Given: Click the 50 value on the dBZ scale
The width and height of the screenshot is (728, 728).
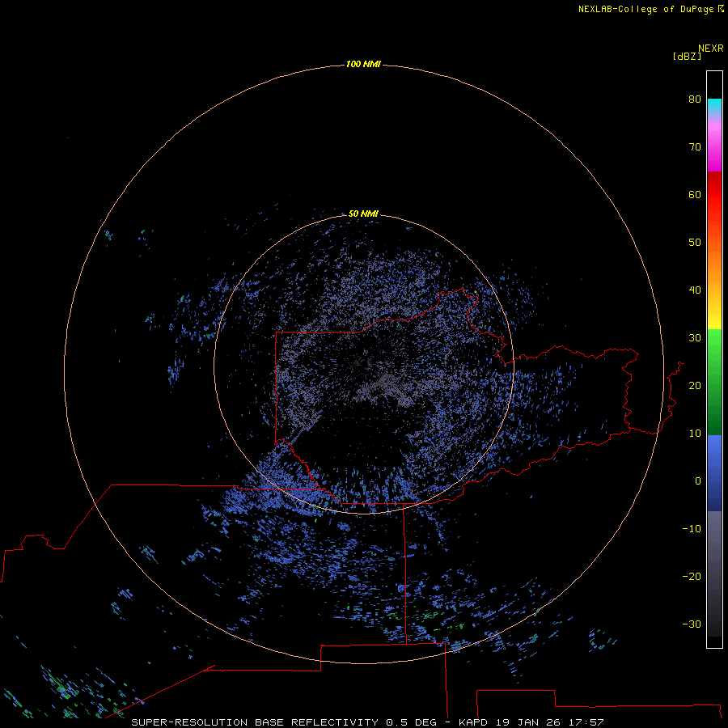Looking at the screenshot, I should (x=695, y=243).
